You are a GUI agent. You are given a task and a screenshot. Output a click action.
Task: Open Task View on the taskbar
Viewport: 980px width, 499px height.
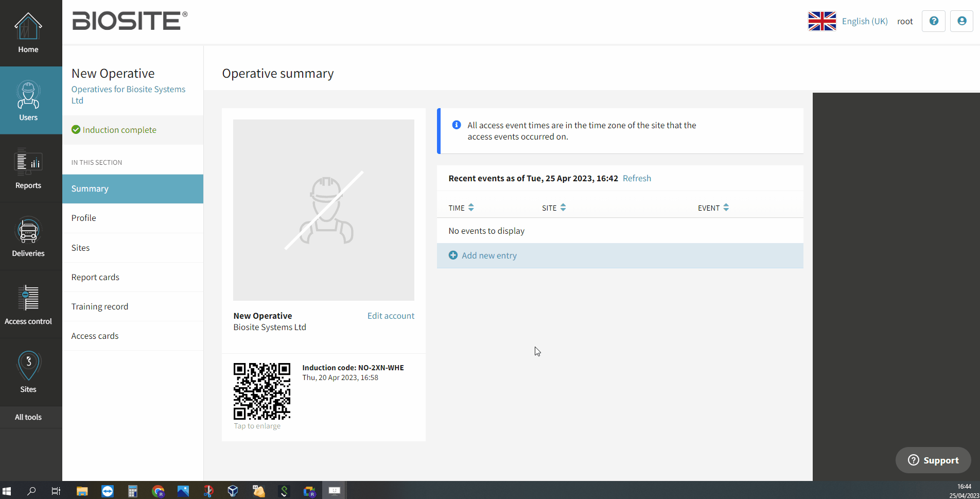pos(56,491)
